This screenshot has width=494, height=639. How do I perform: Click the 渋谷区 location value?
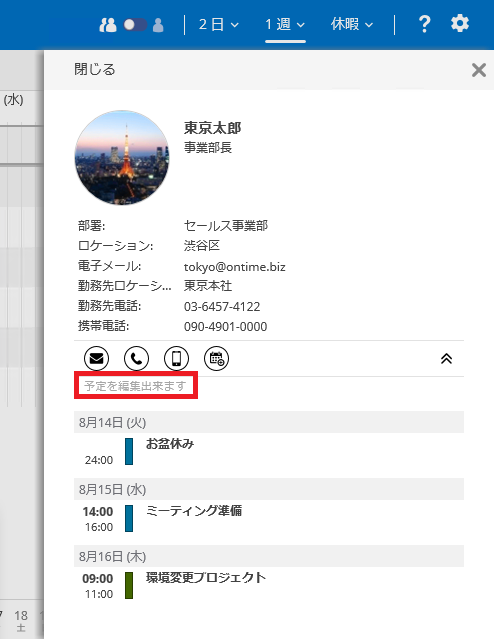click(202, 245)
